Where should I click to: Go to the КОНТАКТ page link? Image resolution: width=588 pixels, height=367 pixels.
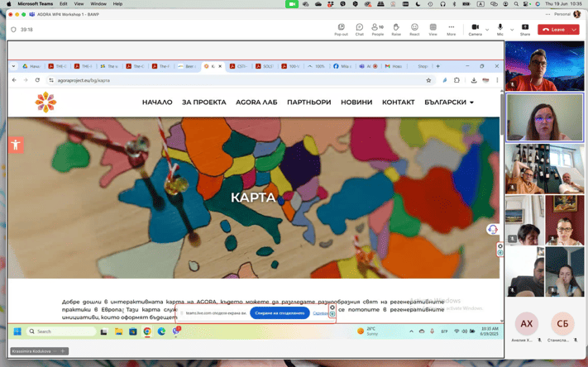pos(398,102)
